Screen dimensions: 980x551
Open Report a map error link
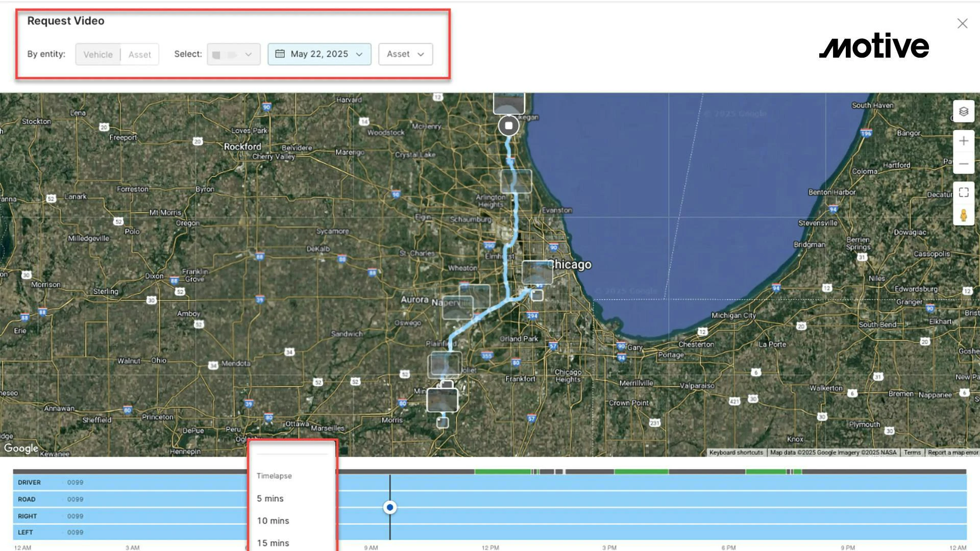(x=952, y=453)
